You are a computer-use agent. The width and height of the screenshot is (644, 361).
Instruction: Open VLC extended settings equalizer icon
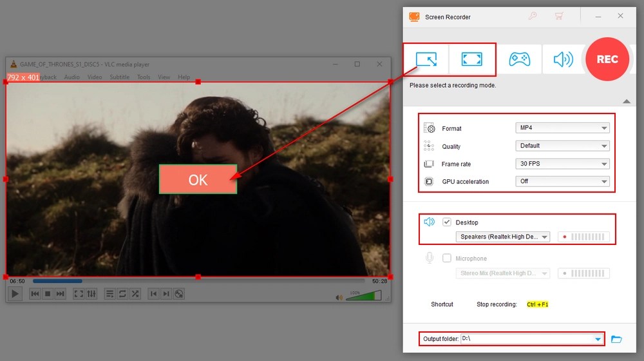pyautogui.click(x=91, y=294)
